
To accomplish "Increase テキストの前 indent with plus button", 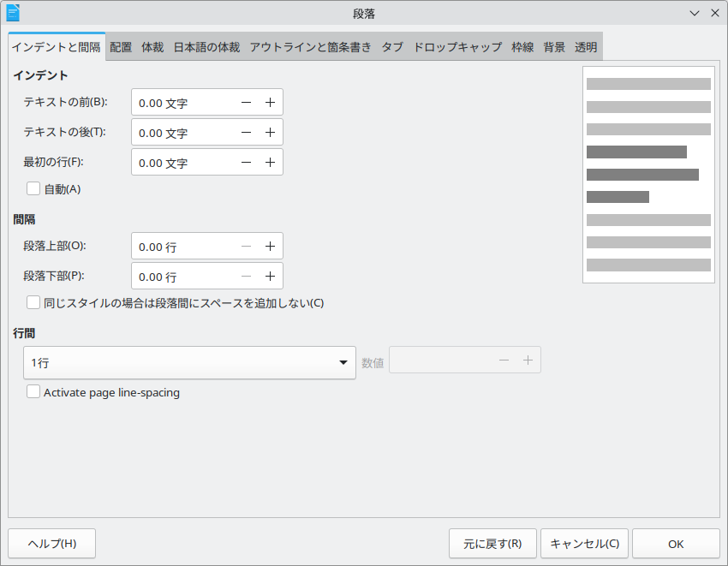I will (270, 103).
